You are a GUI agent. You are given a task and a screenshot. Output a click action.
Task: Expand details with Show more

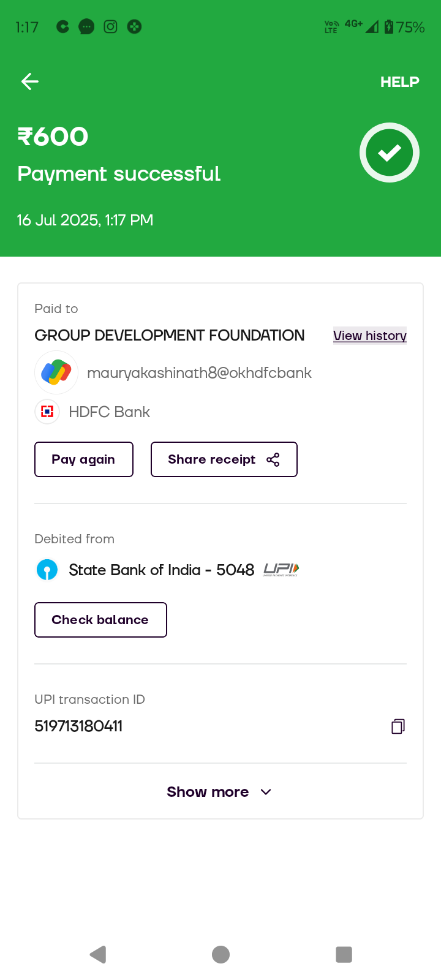[208, 792]
